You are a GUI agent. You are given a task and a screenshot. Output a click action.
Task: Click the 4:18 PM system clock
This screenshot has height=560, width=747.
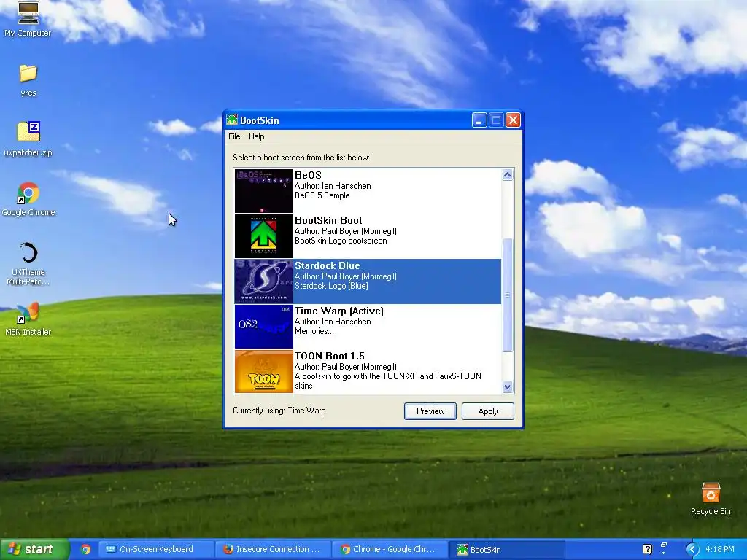pos(720,549)
